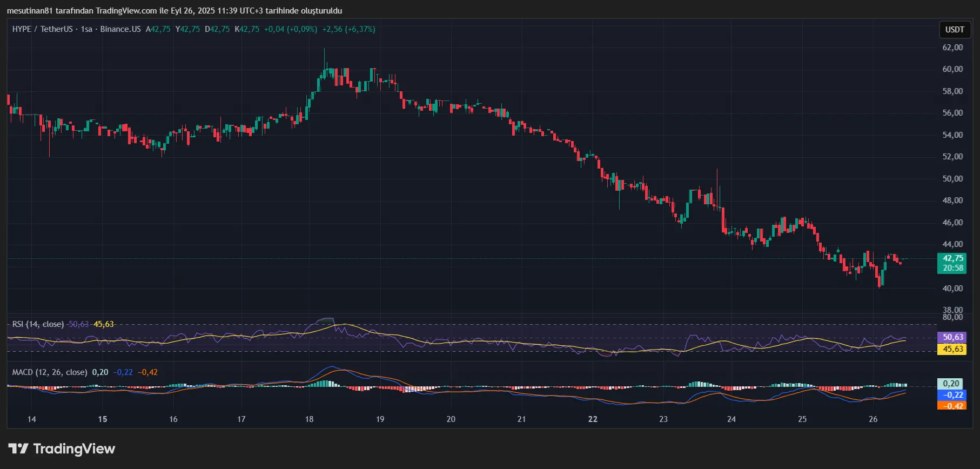Image resolution: width=980 pixels, height=469 pixels.
Task: Click the date label 25 on time axis
Action: [x=802, y=419]
